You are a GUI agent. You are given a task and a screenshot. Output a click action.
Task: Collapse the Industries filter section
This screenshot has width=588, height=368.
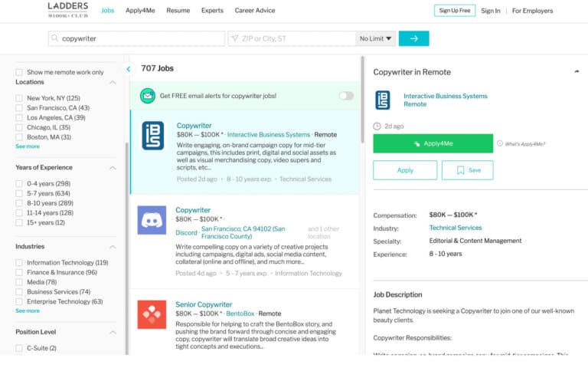[113, 247]
